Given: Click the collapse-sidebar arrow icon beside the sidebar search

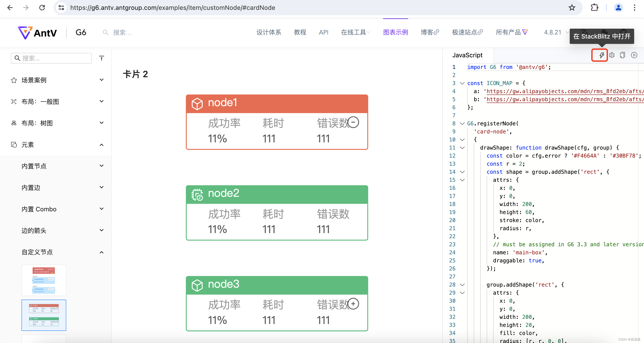Looking at the screenshot, I should point(102,58).
